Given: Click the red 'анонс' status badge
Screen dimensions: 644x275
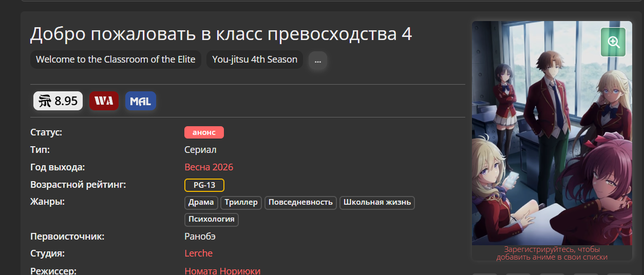Looking at the screenshot, I should pyautogui.click(x=204, y=132).
